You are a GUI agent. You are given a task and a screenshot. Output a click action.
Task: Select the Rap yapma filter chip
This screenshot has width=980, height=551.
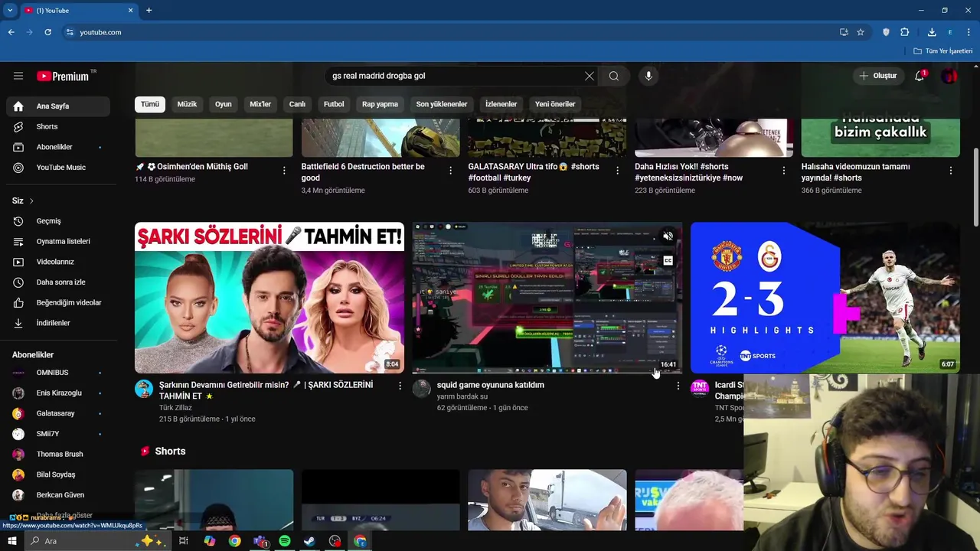[x=380, y=104]
